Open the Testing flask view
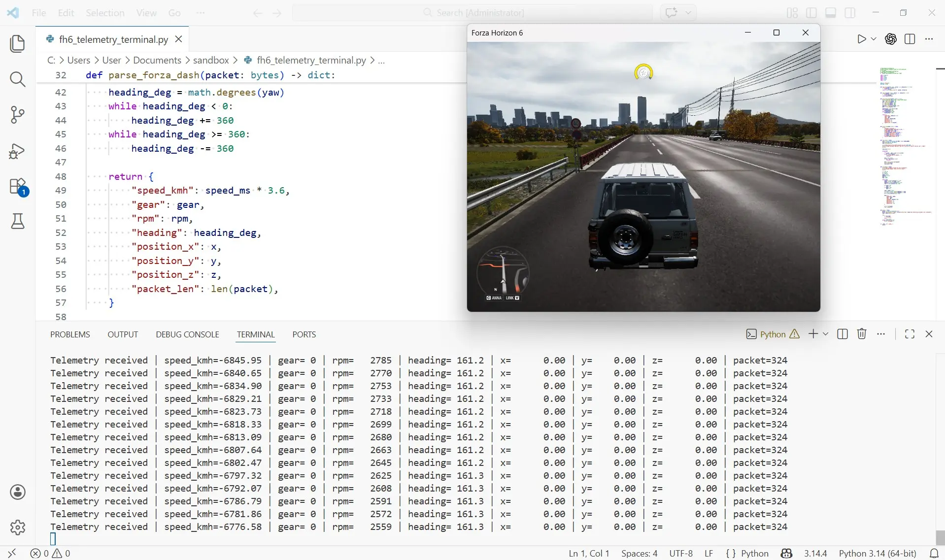Viewport: 945px width, 560px height. tap(18, 221)
